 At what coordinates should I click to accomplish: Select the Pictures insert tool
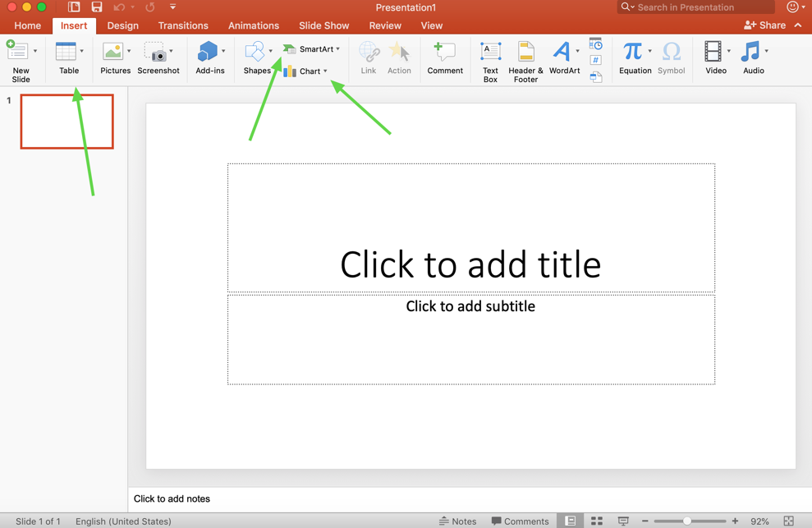(115, 57)
